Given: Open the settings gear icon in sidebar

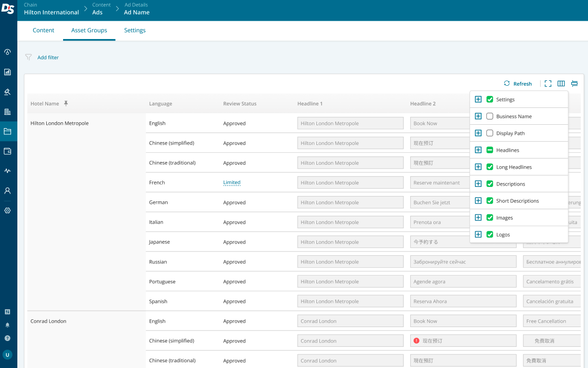Looking at the screenshot, I should pyautogui.click(x=7, y=210).
